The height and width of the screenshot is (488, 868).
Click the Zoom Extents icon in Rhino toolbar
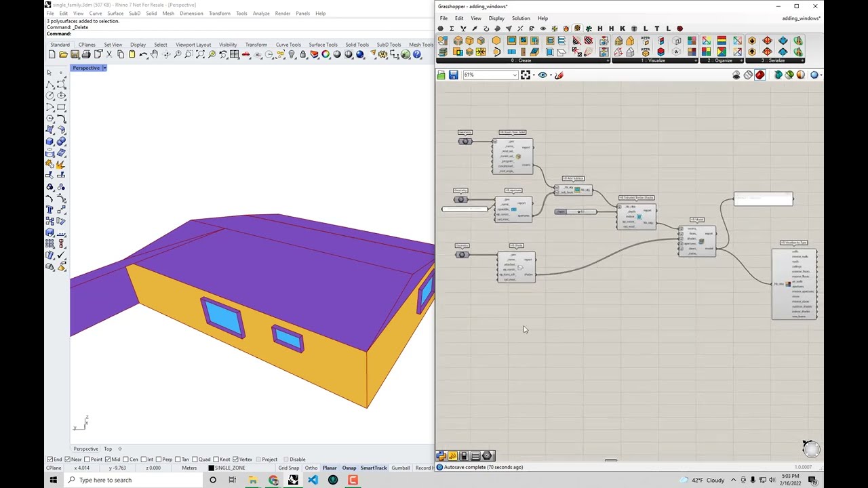200,55
